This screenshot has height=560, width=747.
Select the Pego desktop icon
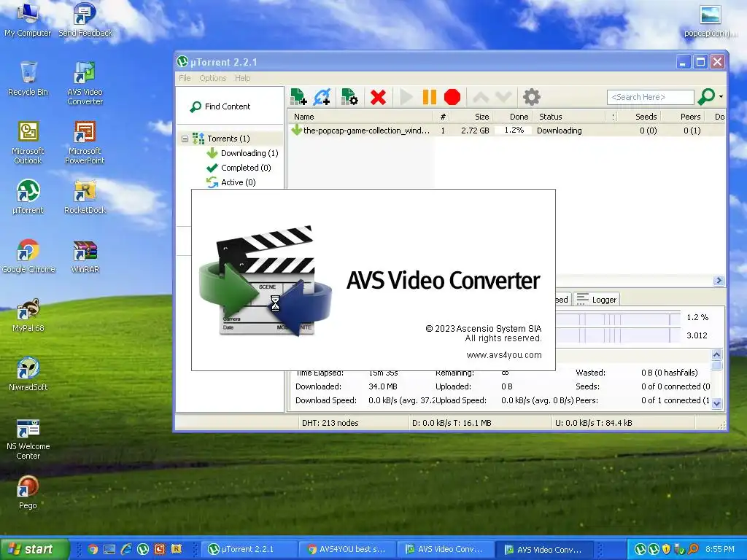click(x=28, y=492)
